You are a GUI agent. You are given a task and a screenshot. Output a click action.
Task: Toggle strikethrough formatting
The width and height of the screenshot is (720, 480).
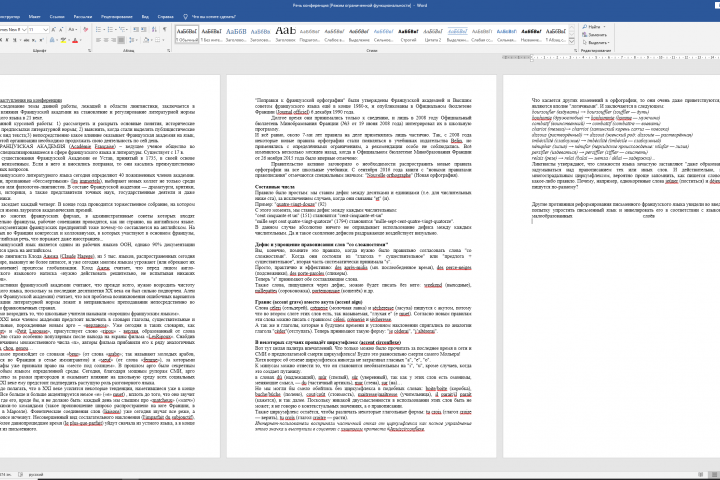[27, 40]
